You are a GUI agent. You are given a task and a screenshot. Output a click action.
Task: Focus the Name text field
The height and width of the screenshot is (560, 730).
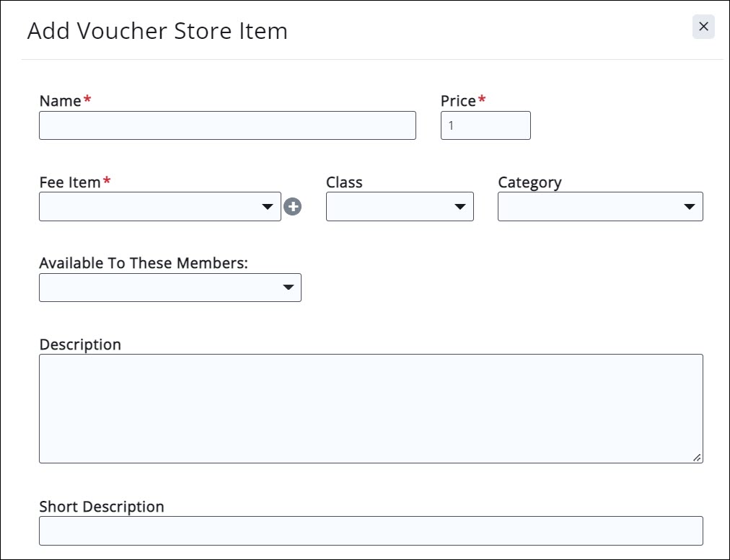[x=227, y=125]
